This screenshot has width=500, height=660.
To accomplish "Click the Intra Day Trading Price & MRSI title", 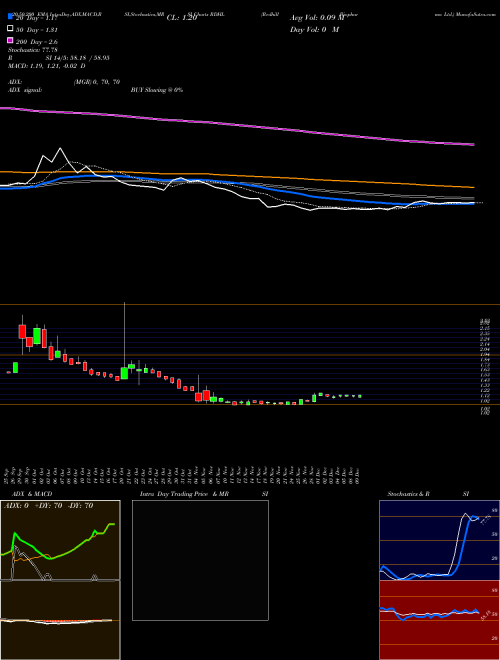I will click(204, 494).
